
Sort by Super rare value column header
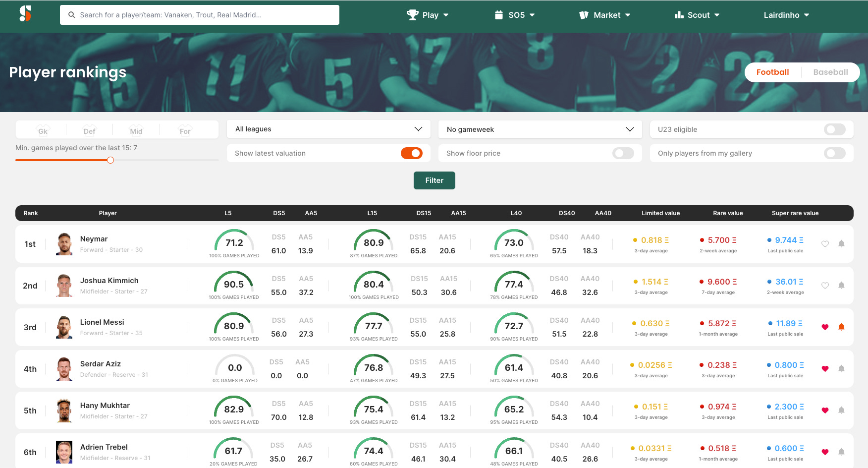[x=795, y=213]
